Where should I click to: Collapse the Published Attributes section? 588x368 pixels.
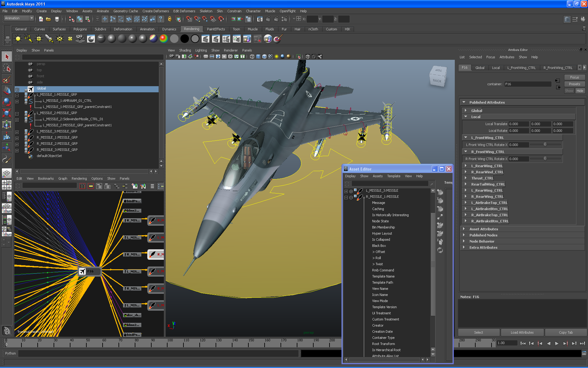(487, 102)
